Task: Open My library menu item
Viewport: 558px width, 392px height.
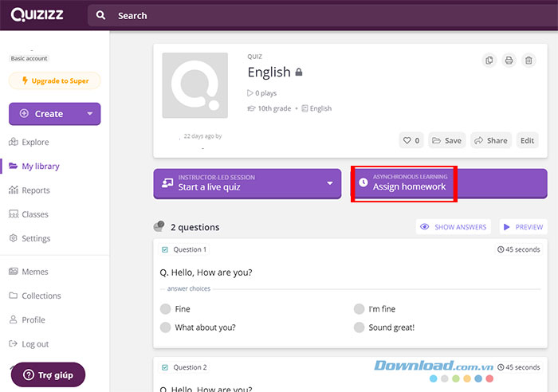Action: pos(40,167)
